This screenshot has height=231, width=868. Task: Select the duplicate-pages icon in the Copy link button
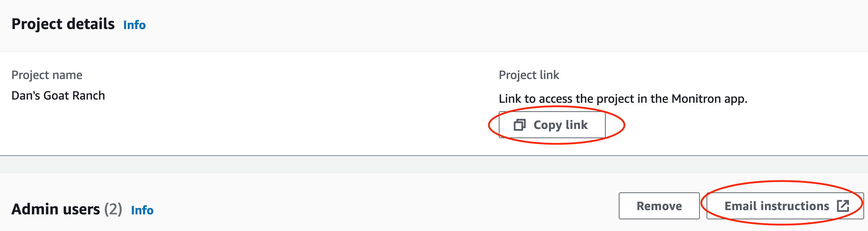(519, 125)
